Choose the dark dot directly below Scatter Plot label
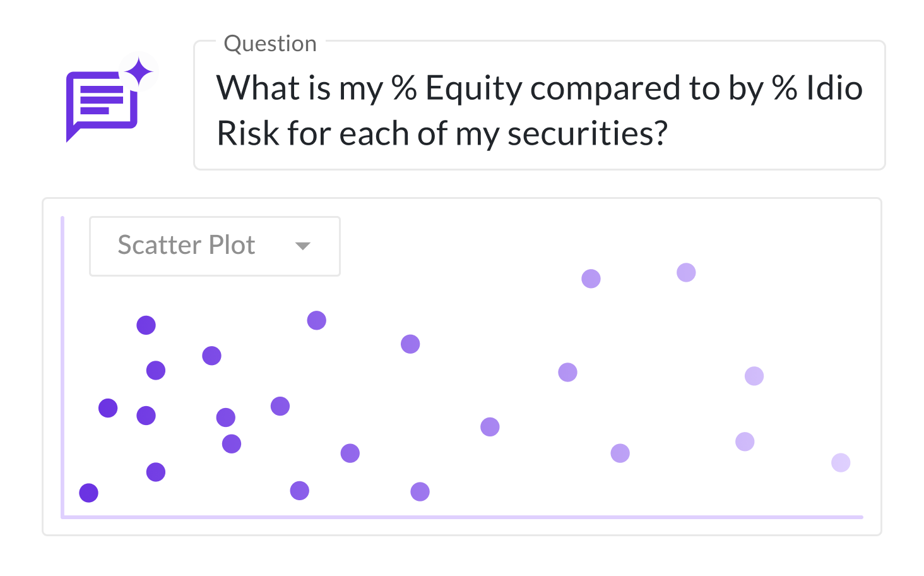The height and width of the screenshot is (576, 924). click(x=146, y=325)
